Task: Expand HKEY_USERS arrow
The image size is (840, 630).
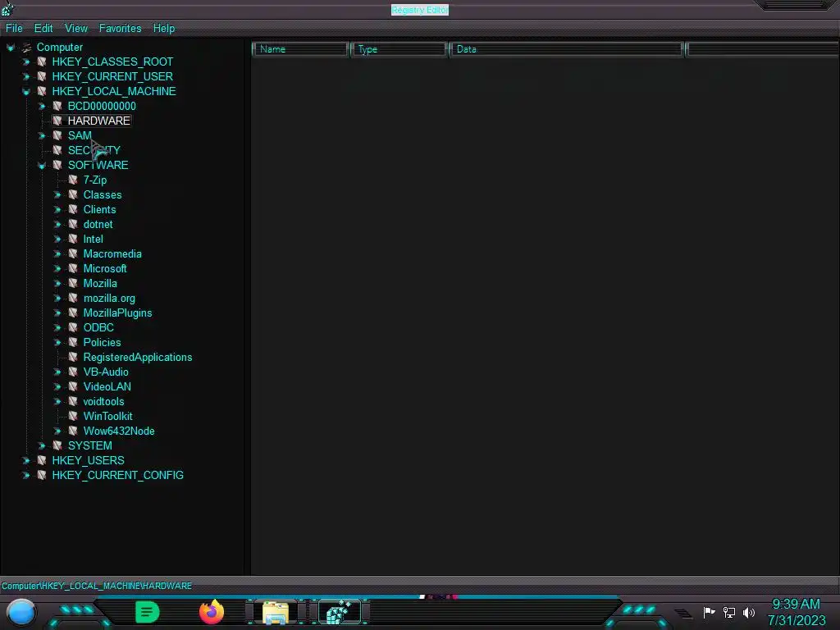Action: [25, 461]
